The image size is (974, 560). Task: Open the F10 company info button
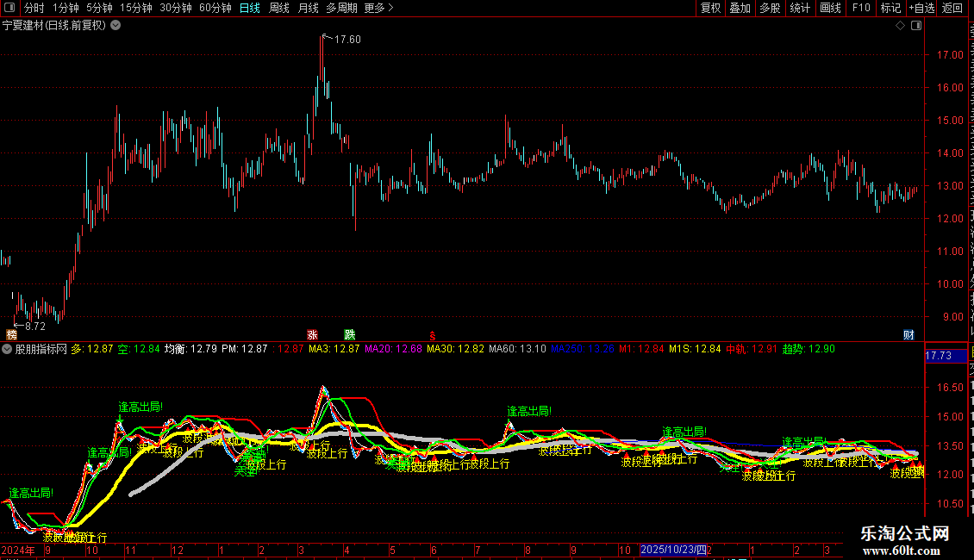coord(861,8)
